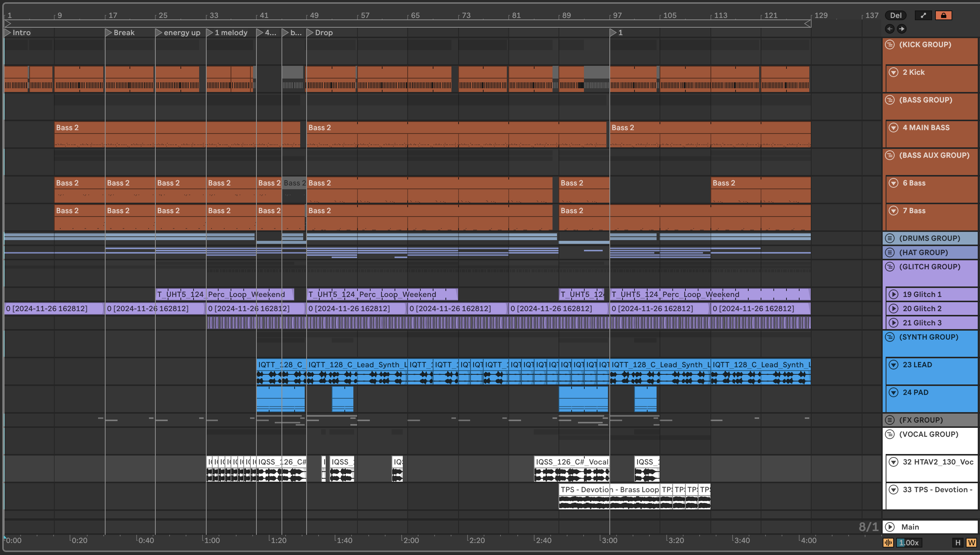The width and height of the screenshot is (980, 555).
Task: Toggle the waveform zoom display button
Action: coord(888,542)
